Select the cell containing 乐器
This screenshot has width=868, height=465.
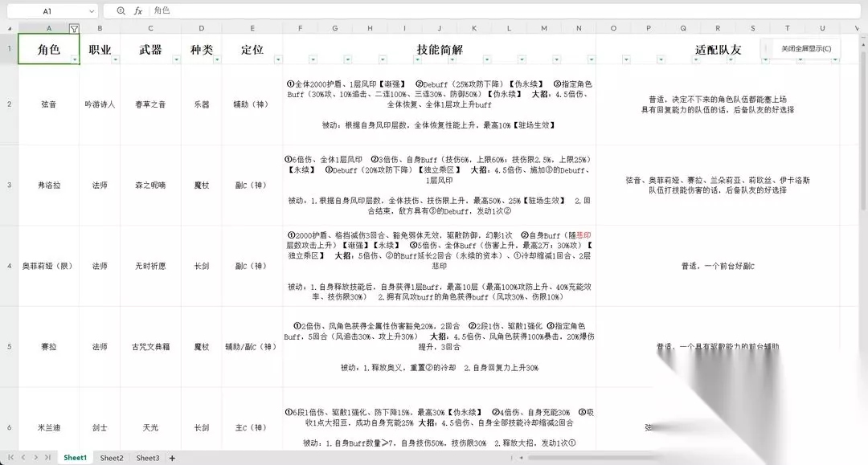[202, 104]
